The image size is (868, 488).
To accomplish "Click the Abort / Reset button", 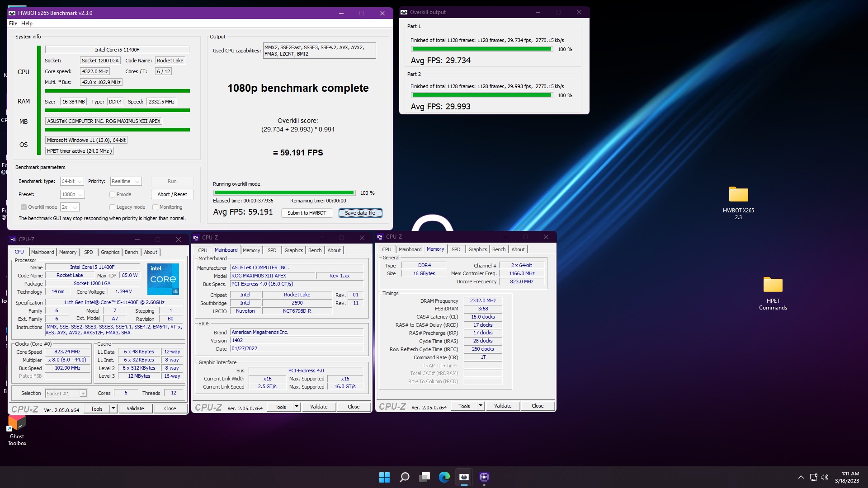I will [x=172, y=195].
